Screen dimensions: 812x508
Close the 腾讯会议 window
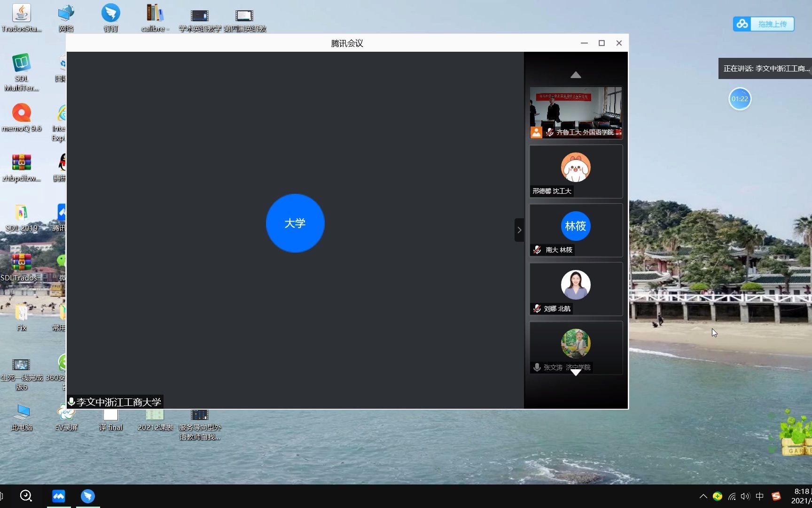pos(619,43)
